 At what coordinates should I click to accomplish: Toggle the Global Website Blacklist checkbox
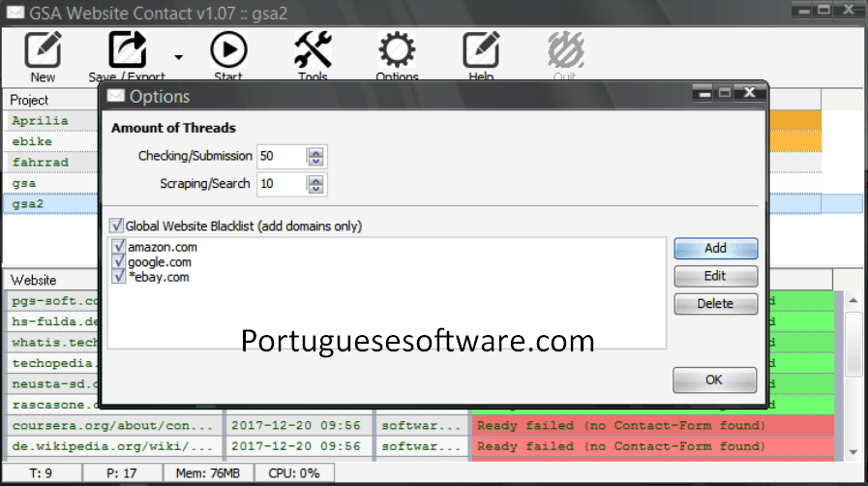pos(117,226)
